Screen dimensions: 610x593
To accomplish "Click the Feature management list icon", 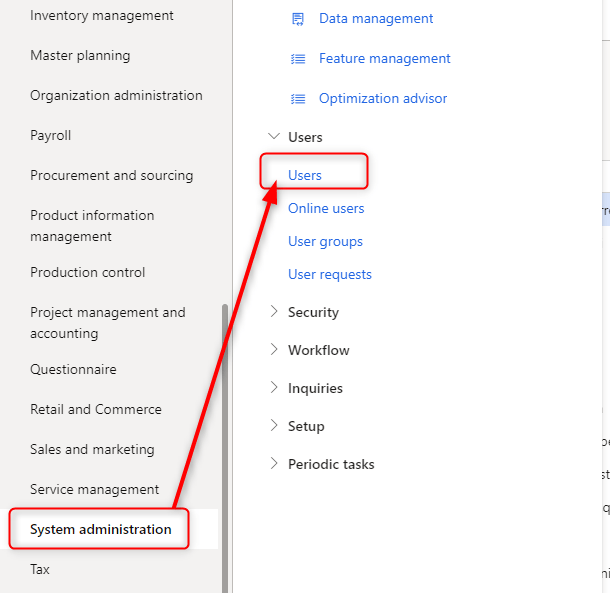I will (297, 59).
